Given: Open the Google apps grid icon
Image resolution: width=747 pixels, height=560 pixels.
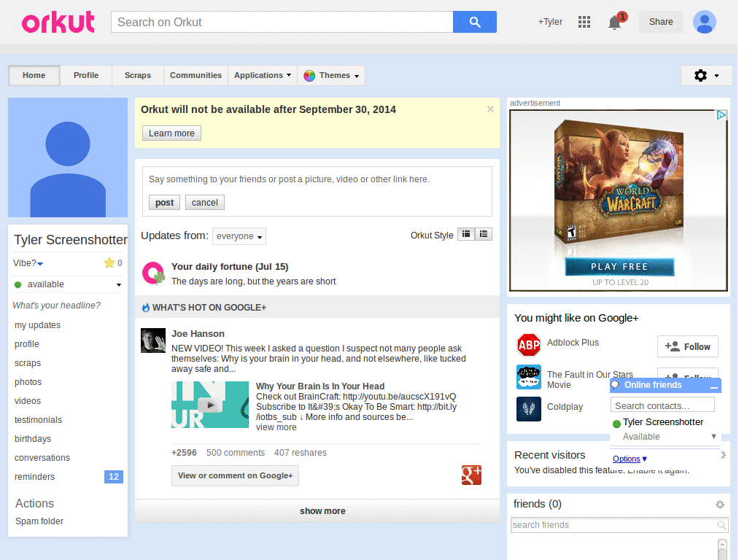Looking at the screenshot, I should tap(584, 22).
